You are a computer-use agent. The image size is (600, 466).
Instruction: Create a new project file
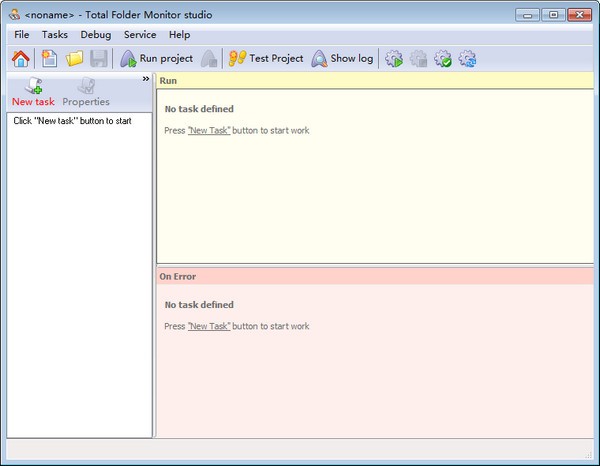(x=49, y=59)
